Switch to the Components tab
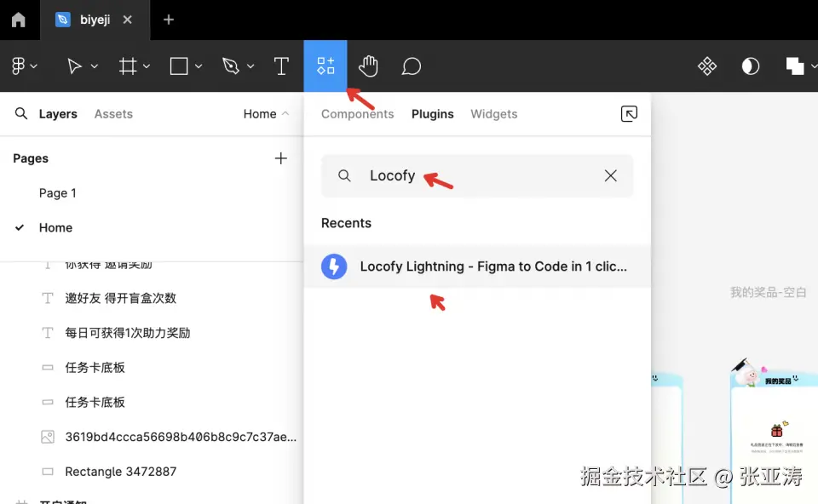The height and width of the screenshot is (504, 818). (357, 113)
